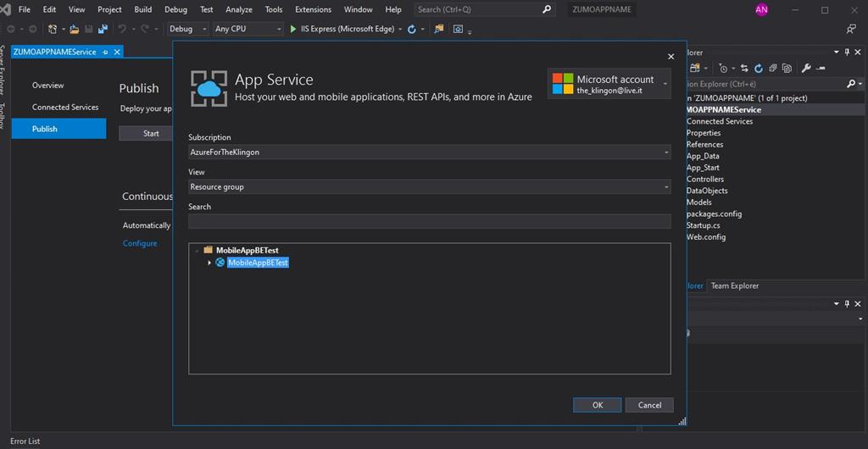Image resolution: width=868 pixels, height=449 pixels.
Task: Click Cancel in the App Service dialog
Action: tap(649, 405)
